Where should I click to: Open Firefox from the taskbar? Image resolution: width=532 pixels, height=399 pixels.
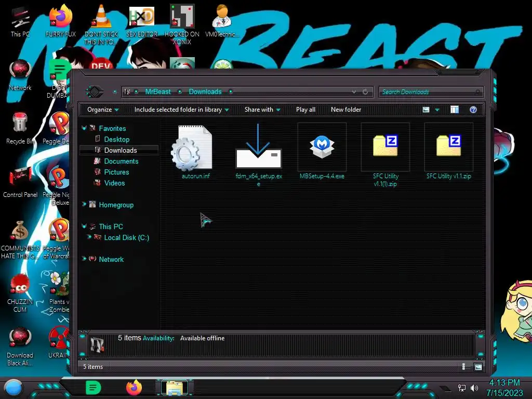click(135, 388)
